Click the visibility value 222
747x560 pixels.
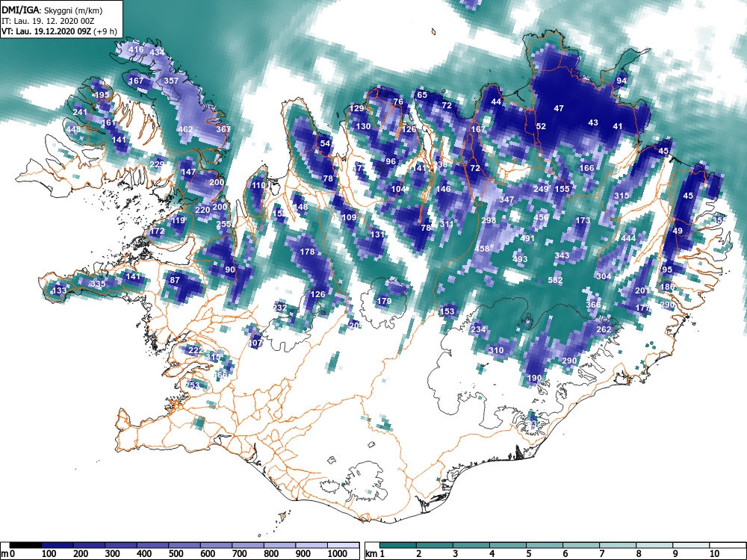pyautogui.click(x=195, y=350)
